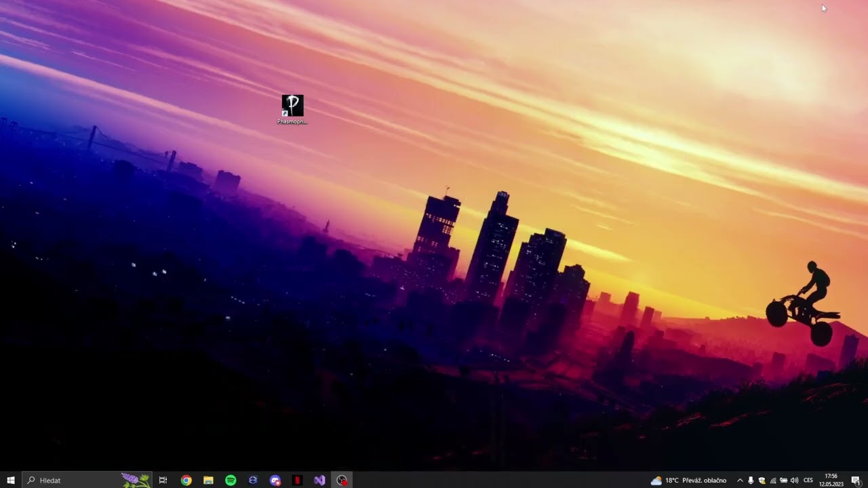Open Netflix from the taskbar

(x=297, y=480)
